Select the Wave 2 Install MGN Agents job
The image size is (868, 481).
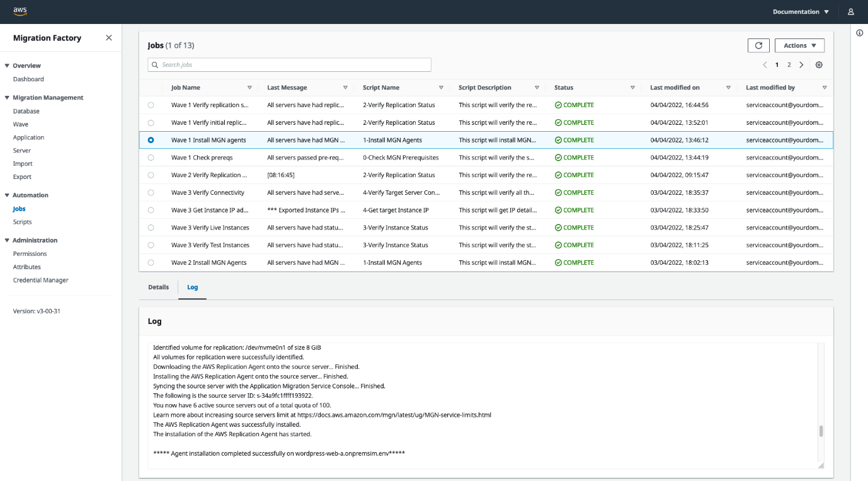point(151,262)
